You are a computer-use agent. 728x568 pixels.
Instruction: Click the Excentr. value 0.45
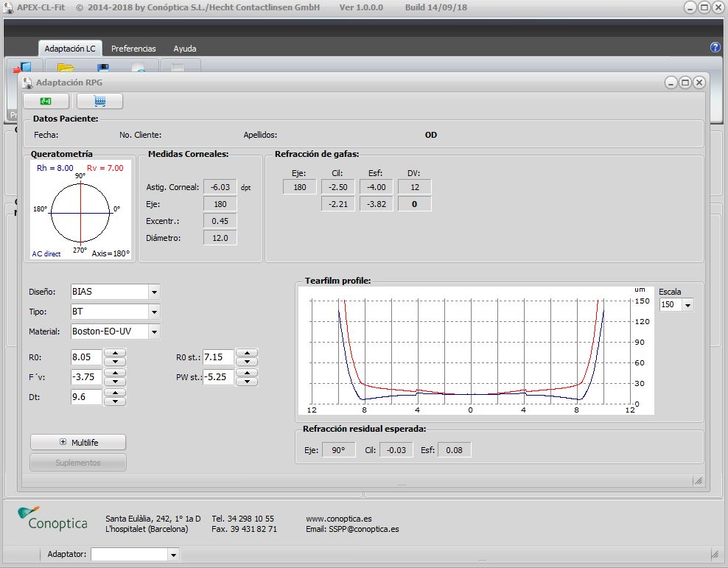[x=220, y=221]
